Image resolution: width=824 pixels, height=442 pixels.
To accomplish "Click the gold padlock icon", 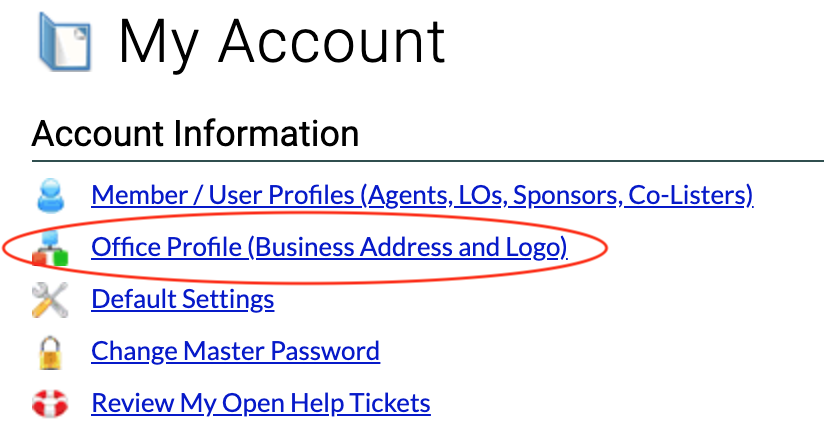I will click(49, 352).
